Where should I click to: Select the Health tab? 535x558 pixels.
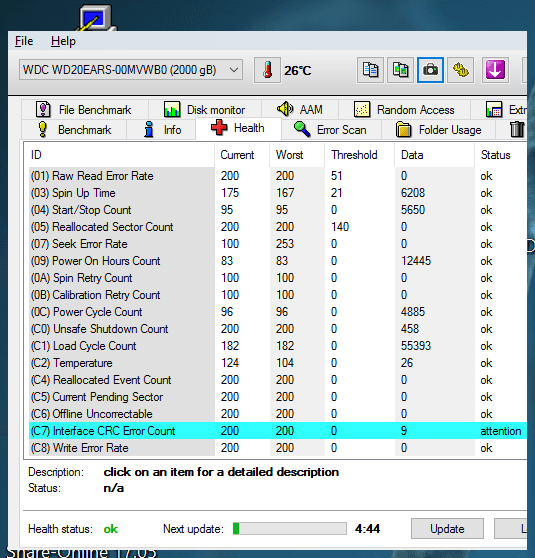[x=238, y=128]
